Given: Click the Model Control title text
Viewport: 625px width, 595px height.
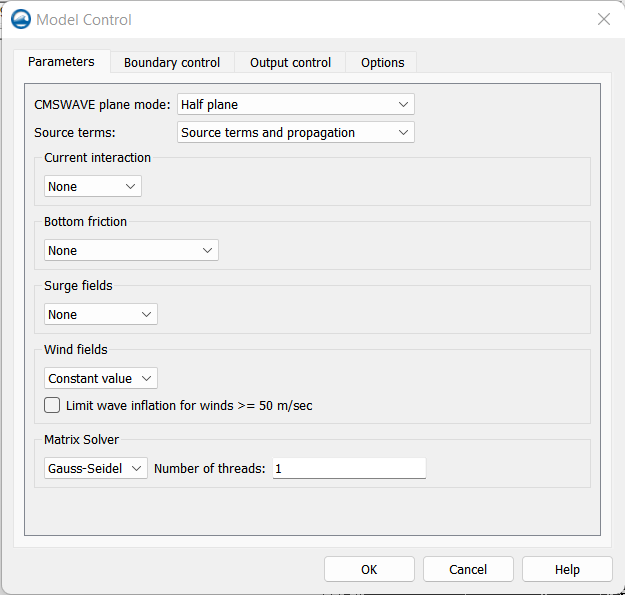Looking at the screenshot, I should pyautogui.click(x=84, y=20).
